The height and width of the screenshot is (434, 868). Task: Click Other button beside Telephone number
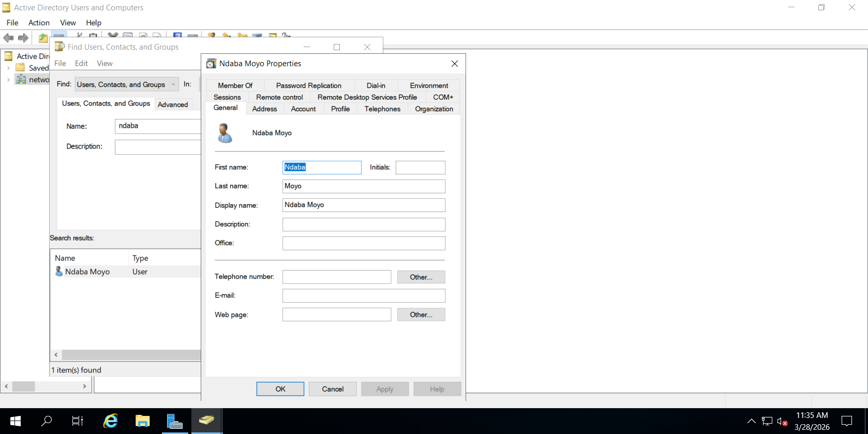point(421,277)
